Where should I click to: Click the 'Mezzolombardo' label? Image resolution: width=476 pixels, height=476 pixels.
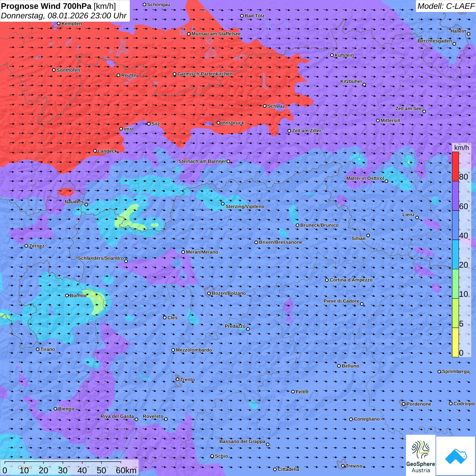click(x=194, y=350)
